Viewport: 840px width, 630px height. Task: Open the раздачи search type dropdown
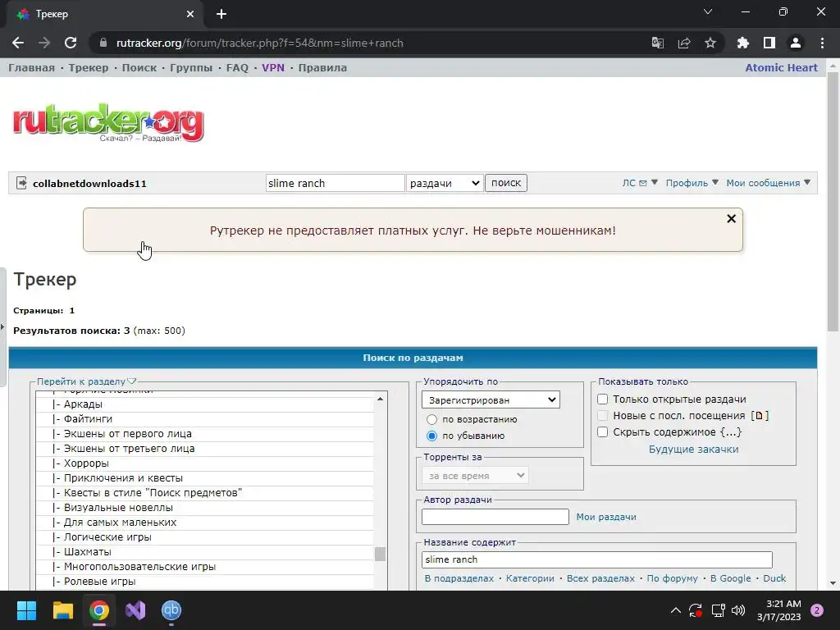point(445,183)
